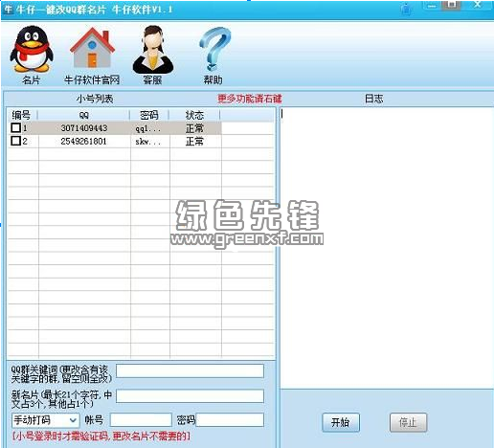The image size is (494, 448).
Task: Click the 密码 column header
Action: [149, 115]
